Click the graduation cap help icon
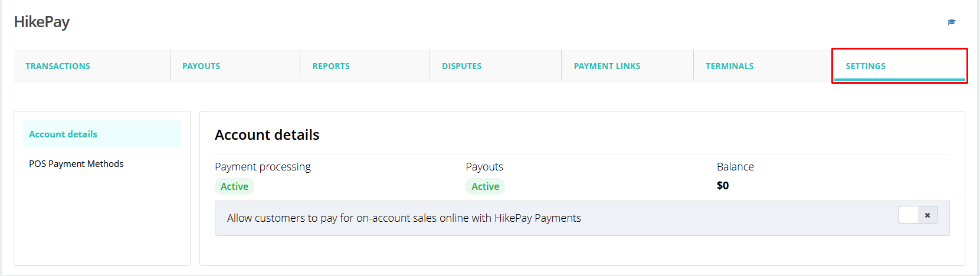 tap(952, 22)
